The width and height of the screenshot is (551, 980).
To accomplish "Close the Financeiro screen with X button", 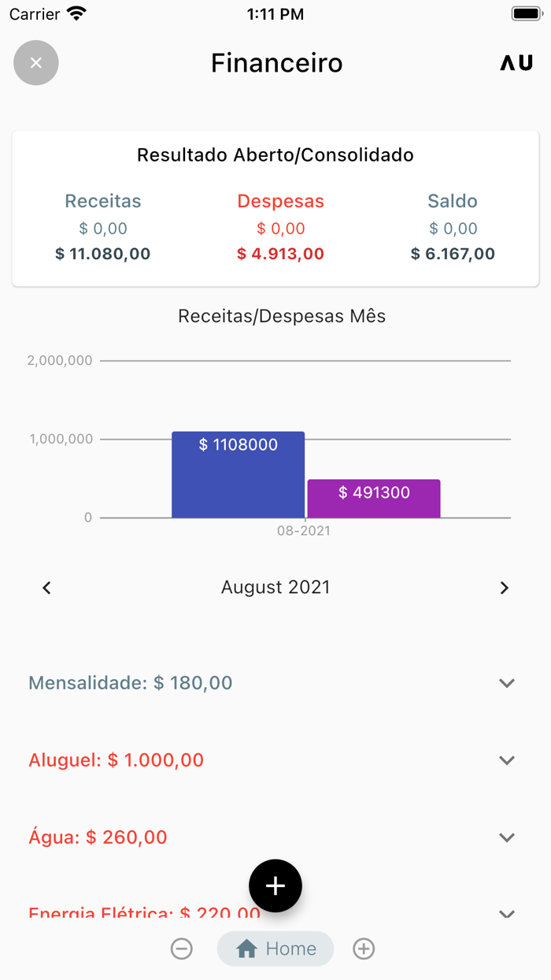I will coord(36,63).
